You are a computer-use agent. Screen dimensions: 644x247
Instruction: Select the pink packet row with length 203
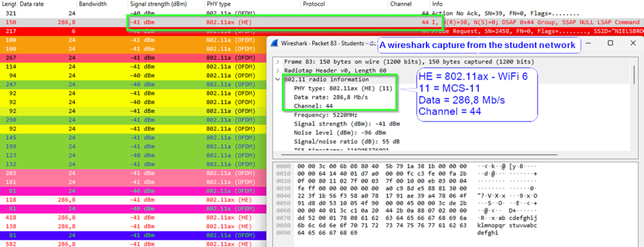pos(133,173)
